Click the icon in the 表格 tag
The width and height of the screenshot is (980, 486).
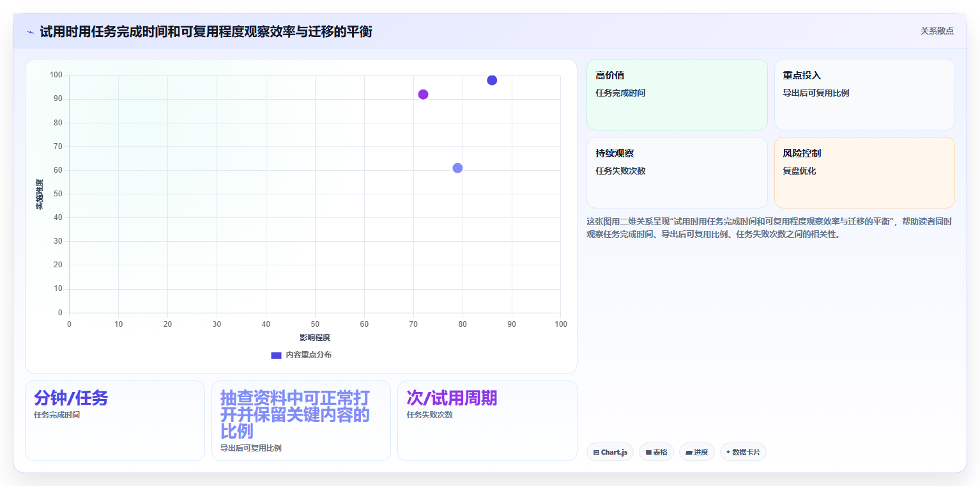point(648,452)
